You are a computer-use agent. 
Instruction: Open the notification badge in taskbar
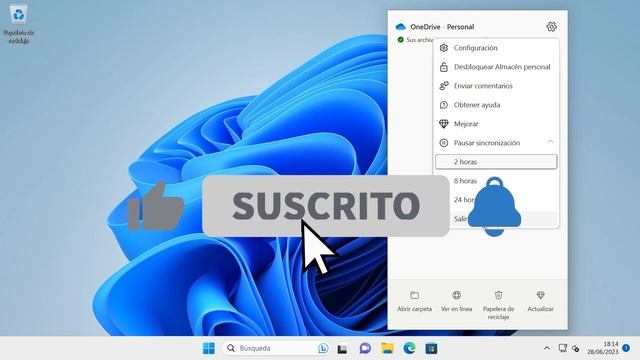(x=626, y=348)
